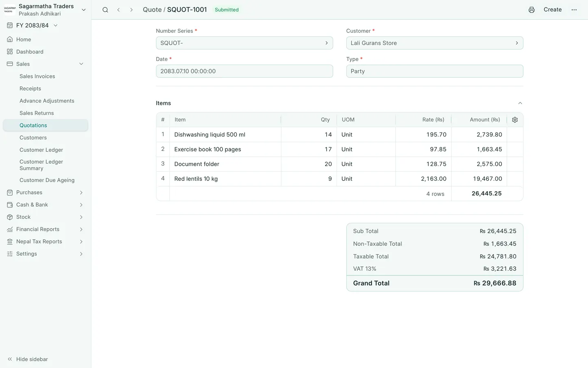Click the Quote breadcrumb link
This screenshot has width=588, height=368.
(152, 10)
